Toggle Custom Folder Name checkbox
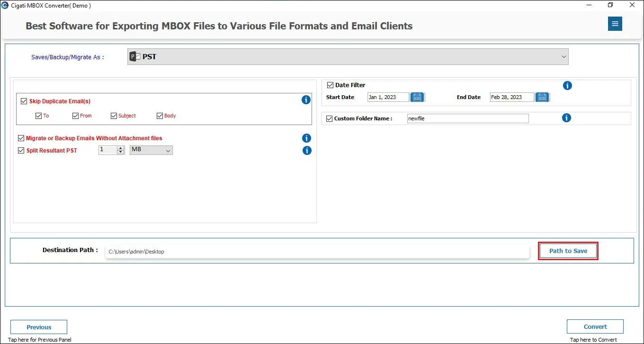Screen dimensions: 644x344 pyautogui.click(x=330, y=118)
